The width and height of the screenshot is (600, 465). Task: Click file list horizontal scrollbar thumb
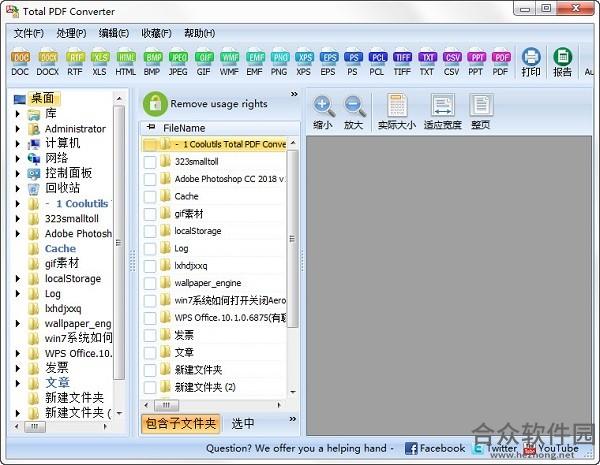coord(166,405)
